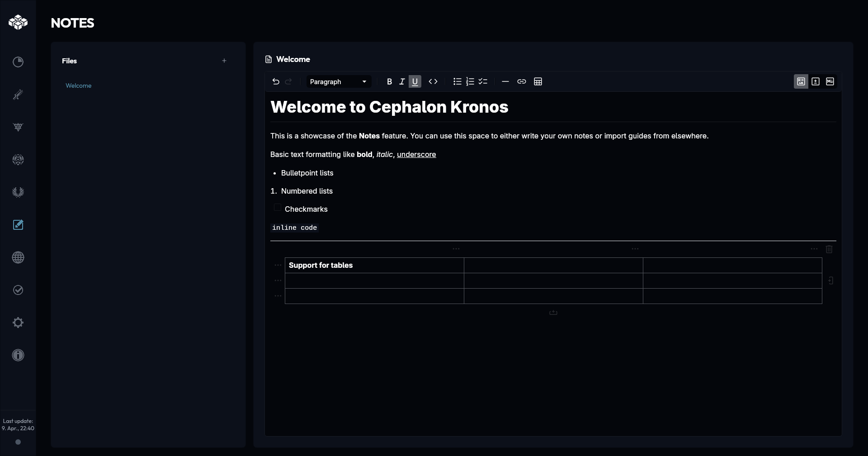Delete the table via the trash icon
Image resolution: width=868 pixels, height=456 pixels.
tap(829, 249)
